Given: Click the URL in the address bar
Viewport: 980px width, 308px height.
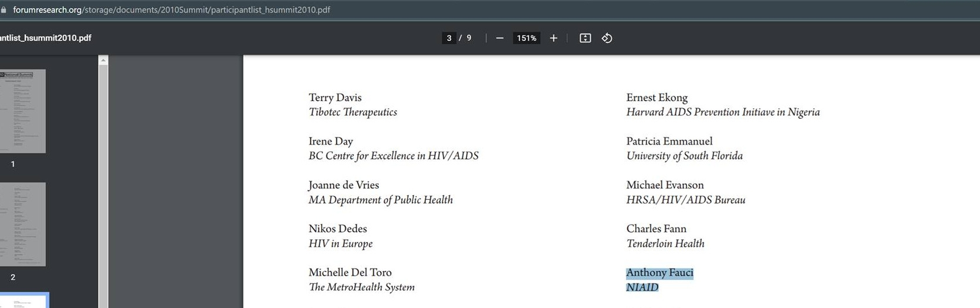Looking at the screenshot, I should (x=172, y=9).
